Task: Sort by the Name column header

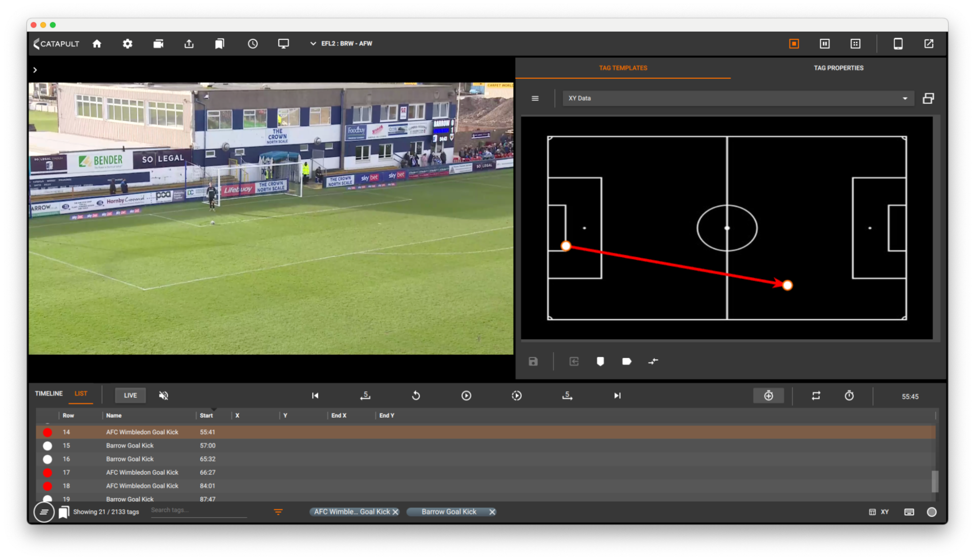Action: pos(114,416)
